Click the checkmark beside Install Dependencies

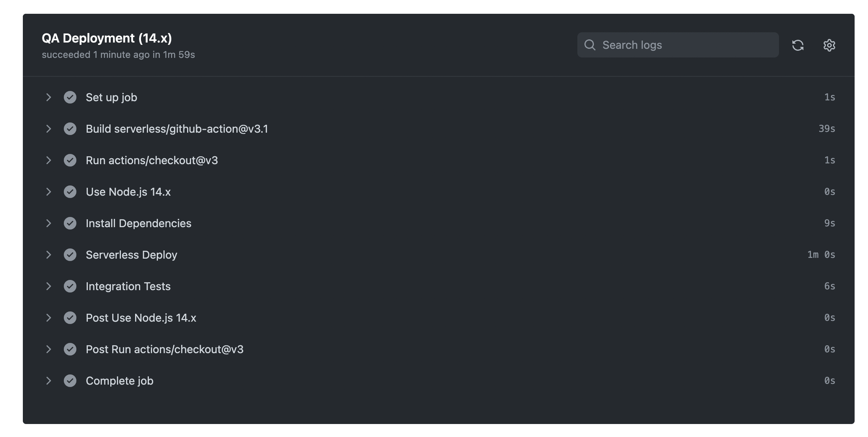click(70, 223)
